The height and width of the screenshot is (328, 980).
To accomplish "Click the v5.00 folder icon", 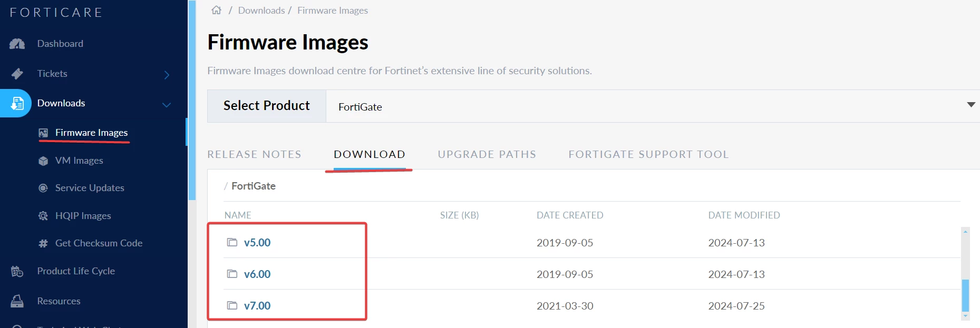I will [x=232, y=242].
